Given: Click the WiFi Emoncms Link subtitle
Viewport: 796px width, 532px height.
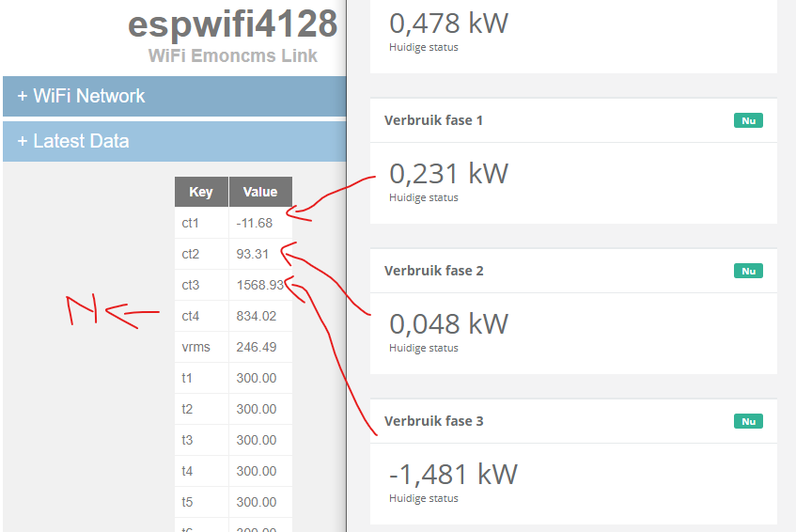Looking at the screenshot, I should (232, 55).
